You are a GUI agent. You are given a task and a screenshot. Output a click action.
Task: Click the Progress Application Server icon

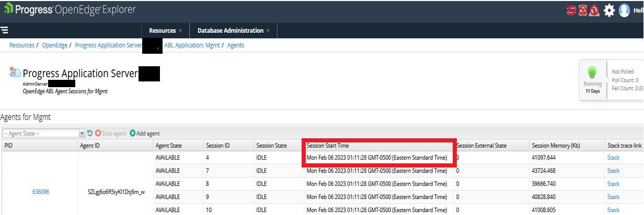pyautogui.click(x=15, y=73)
